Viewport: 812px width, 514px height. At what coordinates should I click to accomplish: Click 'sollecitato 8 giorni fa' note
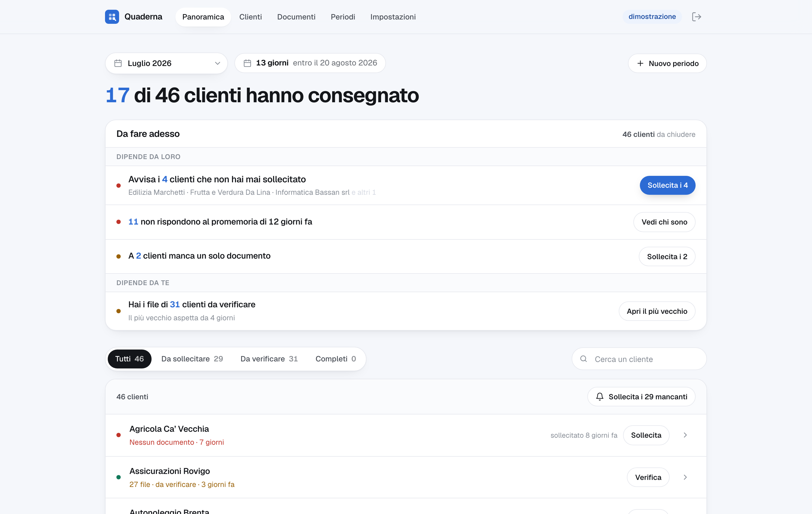click(584, 435)
